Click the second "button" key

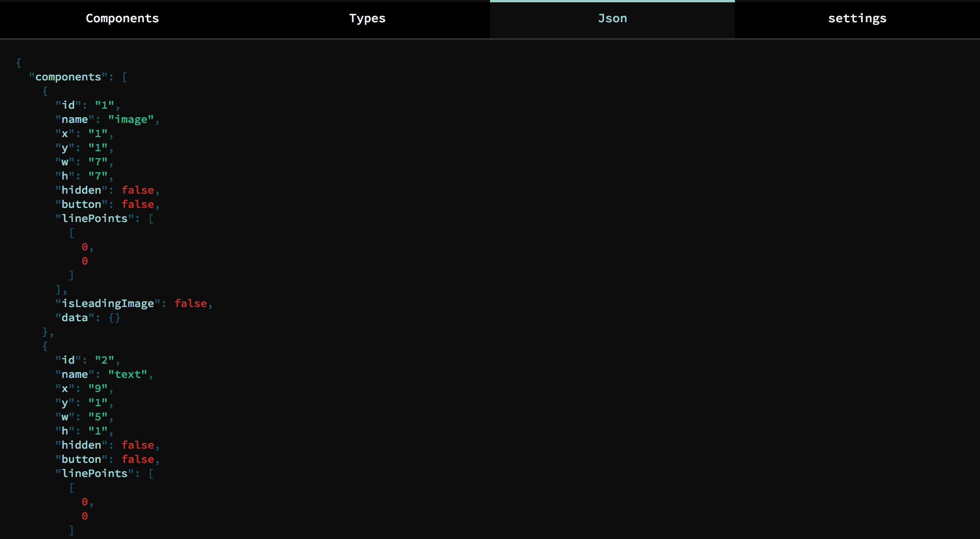pyautogui.click(x=81, y=459)
